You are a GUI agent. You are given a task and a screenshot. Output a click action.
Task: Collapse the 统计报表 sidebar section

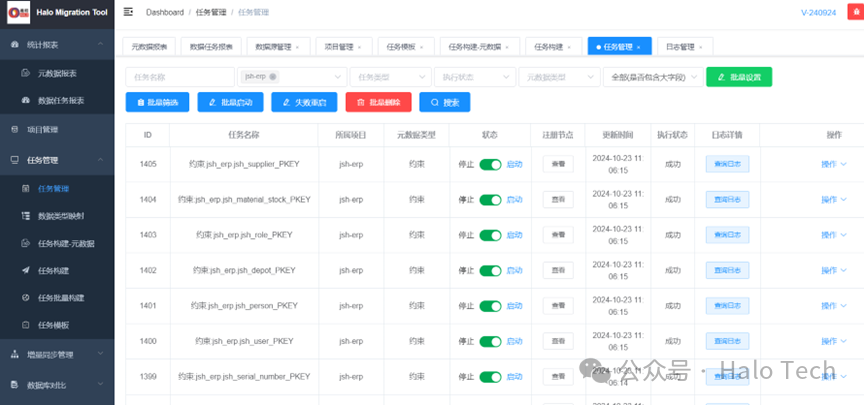coord(100,44)
